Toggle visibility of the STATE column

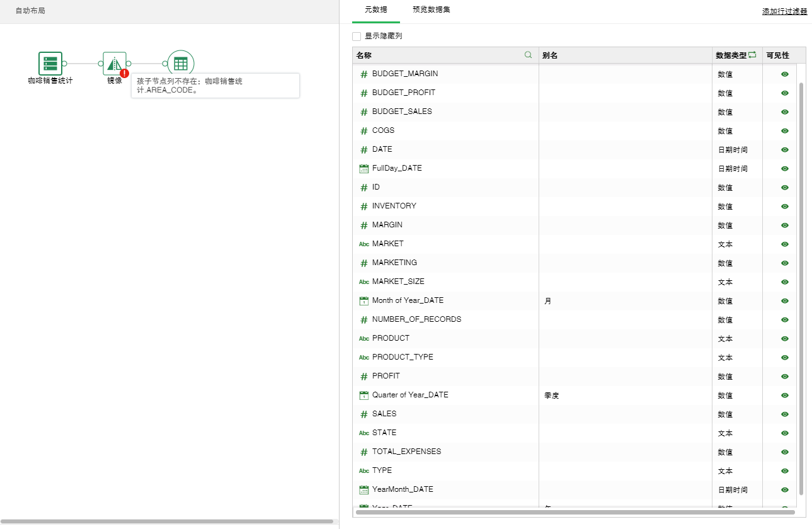(x=784, y=433)
